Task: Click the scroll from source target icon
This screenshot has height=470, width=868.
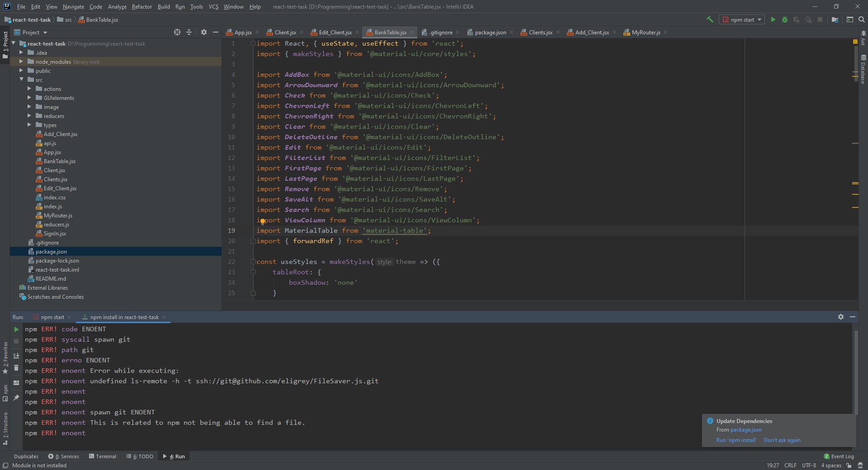Action: point(177,32)
